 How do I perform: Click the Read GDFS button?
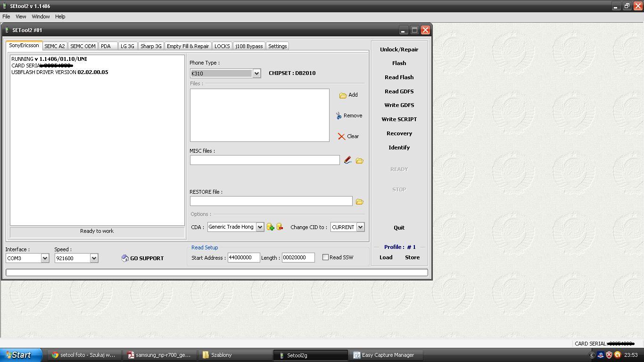pyautogui.click(x=399, y=91)
